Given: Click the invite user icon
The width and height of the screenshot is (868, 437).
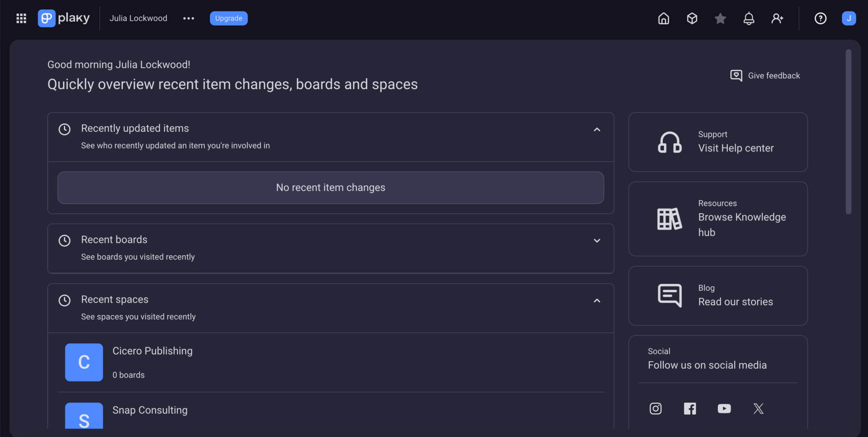Looking at the screenshot, I should point(777,18).
